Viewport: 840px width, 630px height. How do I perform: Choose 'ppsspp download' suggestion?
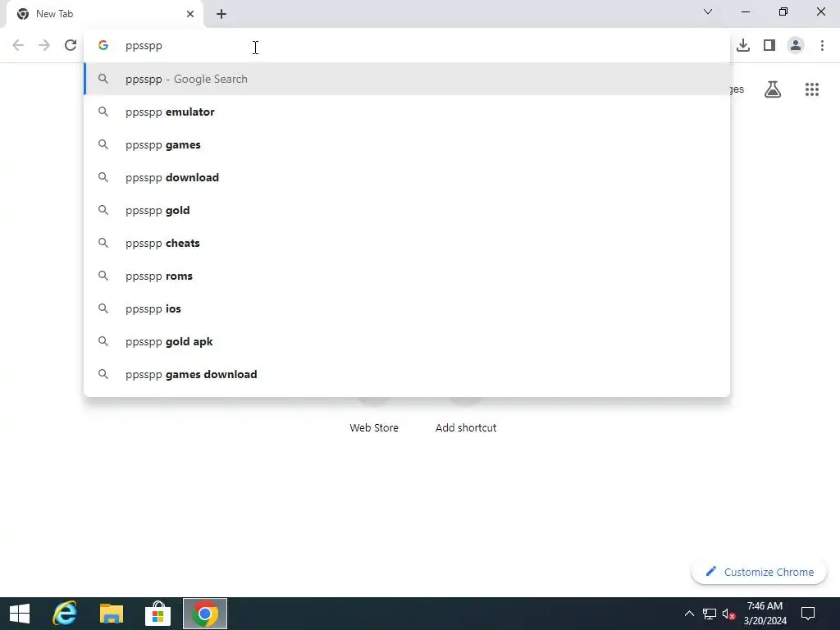[x=407, y=177]
